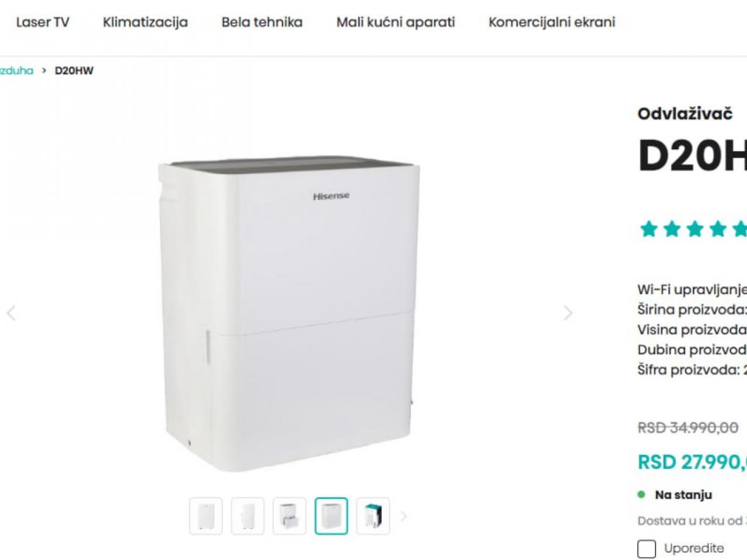
Task: Advance the thumbnail strip with small arrow
Action: (403, 516)
